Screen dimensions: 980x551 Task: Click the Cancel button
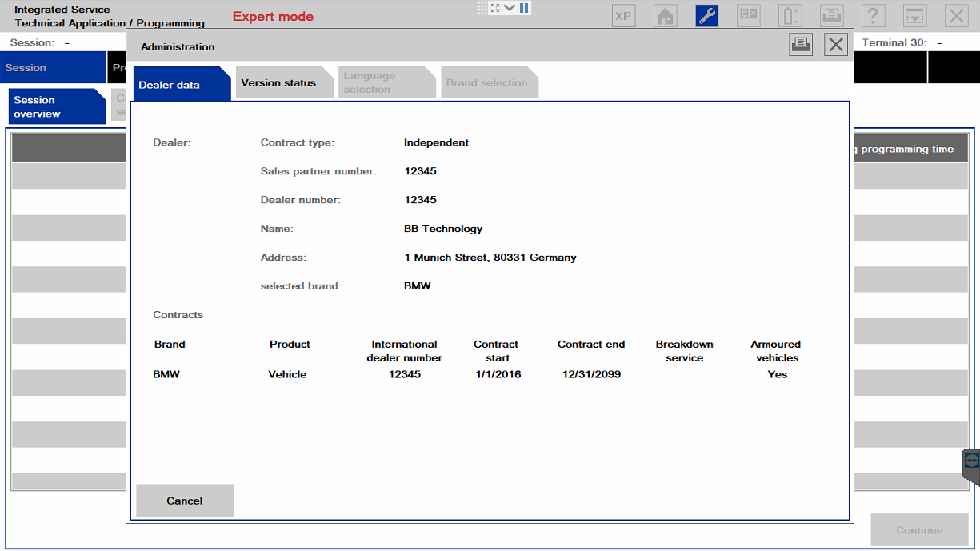[185, 501]
